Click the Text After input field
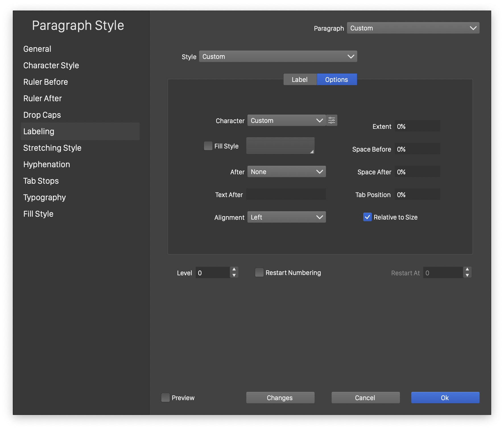The height and width of the screenshot is (430, 504). point(286,194)
